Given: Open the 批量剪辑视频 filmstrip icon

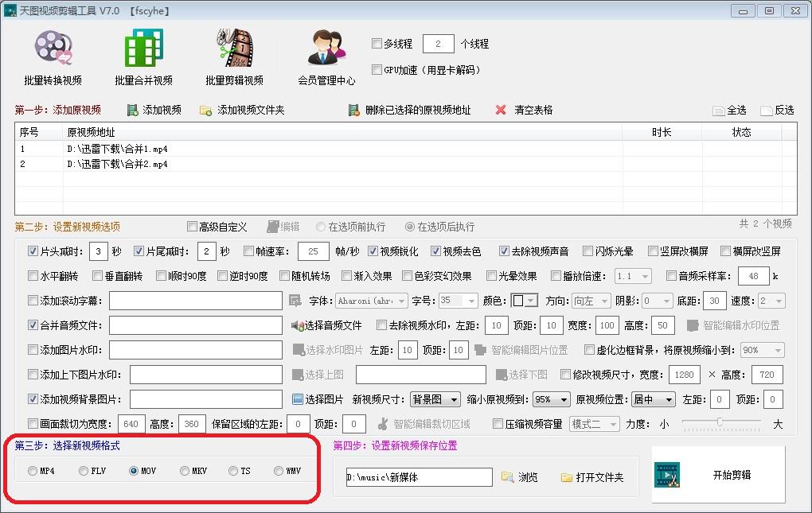Looking at the screenshot, I should 235,48.
